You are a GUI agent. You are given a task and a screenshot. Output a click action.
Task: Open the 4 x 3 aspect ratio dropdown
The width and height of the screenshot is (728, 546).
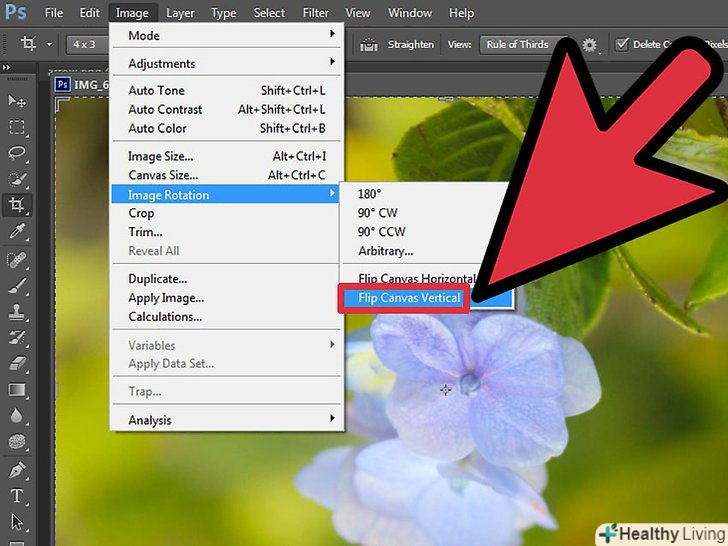(x=88, y=45)
